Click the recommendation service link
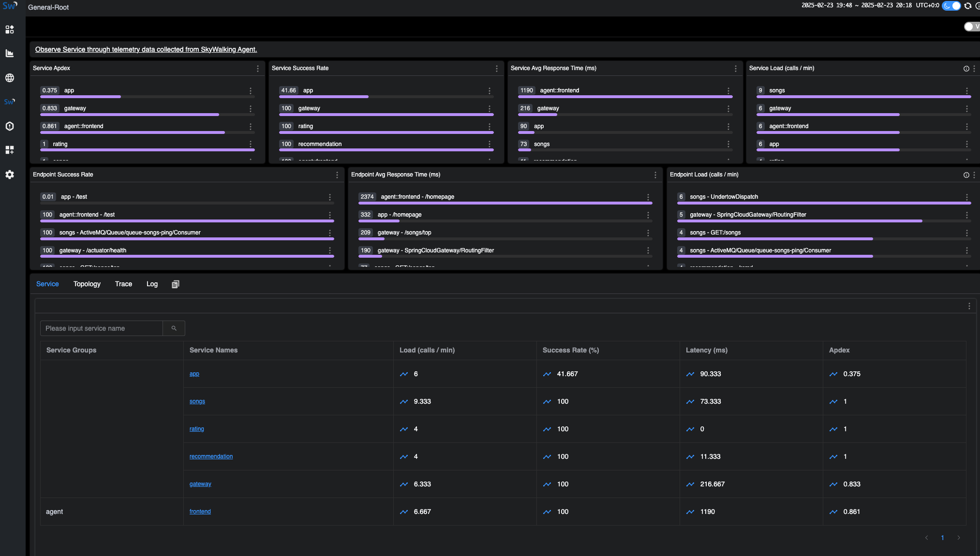The image size is (980, 556). (x=211, y=456)
